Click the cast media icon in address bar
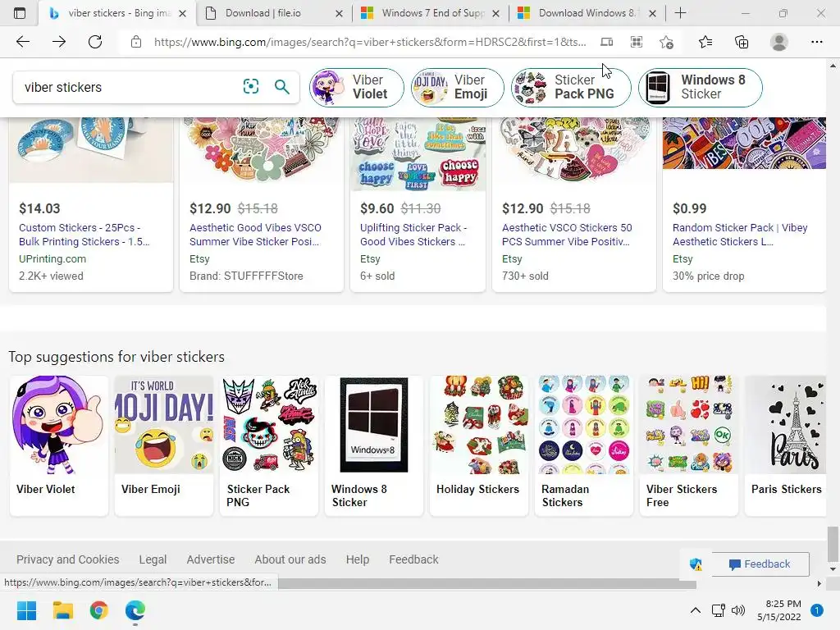Viewport: 840px width, 630px height. click(x=606, y=42)
